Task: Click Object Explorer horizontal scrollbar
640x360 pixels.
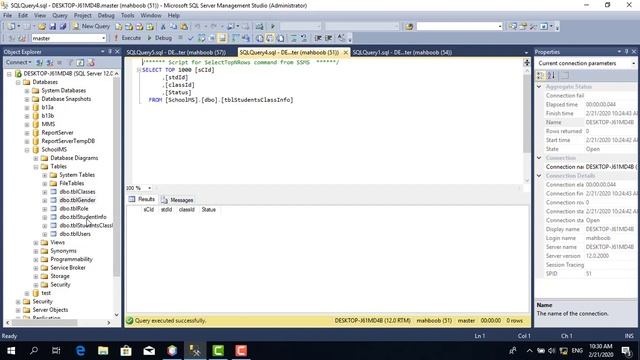Action: pos(44,322)
